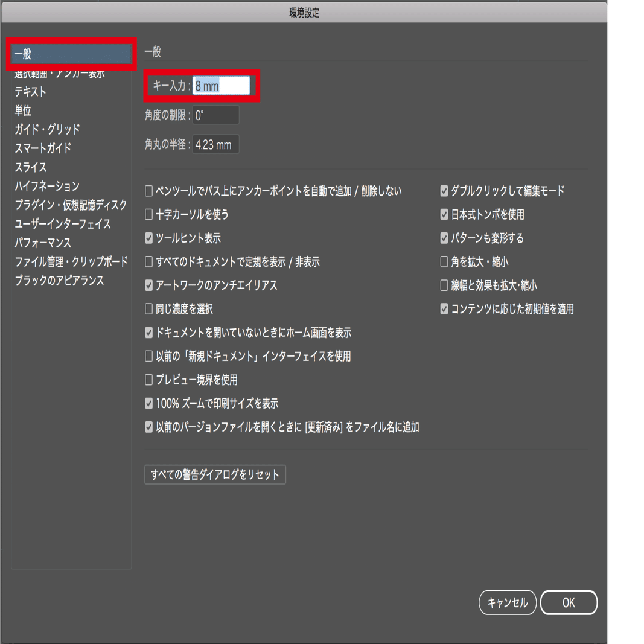Open the スライス category
This screenshot has width=644, height=644.
[x=31, y=167]
